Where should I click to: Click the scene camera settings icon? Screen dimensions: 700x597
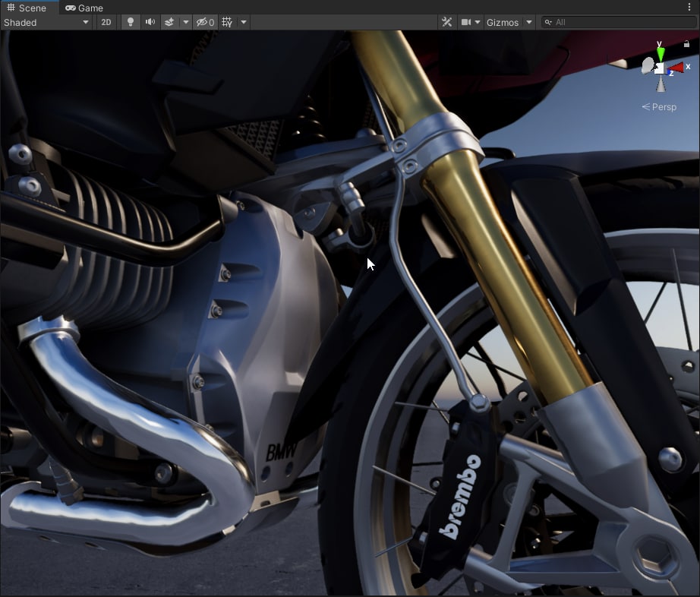coord(465,22)
